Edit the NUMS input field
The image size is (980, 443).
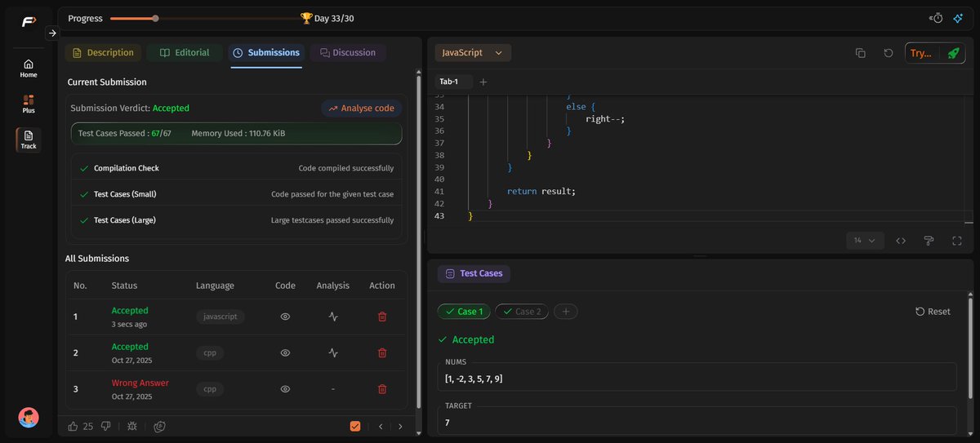[x=697, y=376]
